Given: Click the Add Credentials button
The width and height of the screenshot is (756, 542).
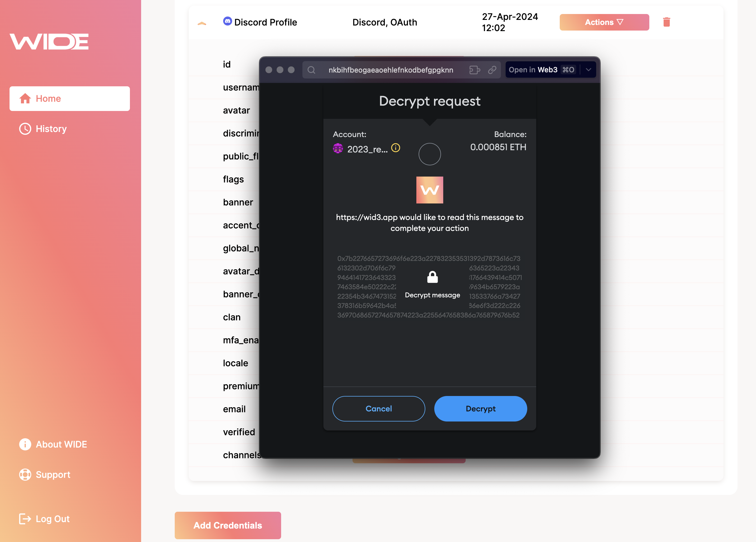Looking at the screenshot, I should (x=228, y=525).
